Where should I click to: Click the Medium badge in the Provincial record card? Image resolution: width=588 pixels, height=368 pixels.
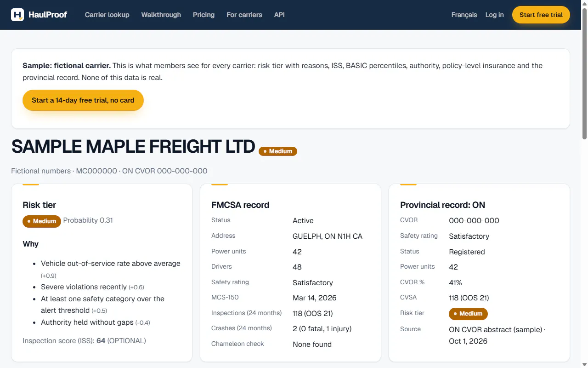click(x=468, y=314)
